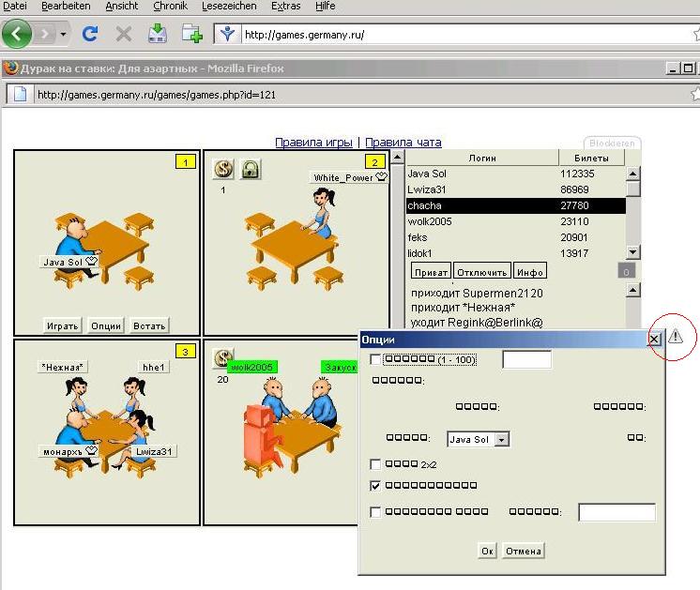Uncheck the ticked checkbox in Опции dialog

376,486
